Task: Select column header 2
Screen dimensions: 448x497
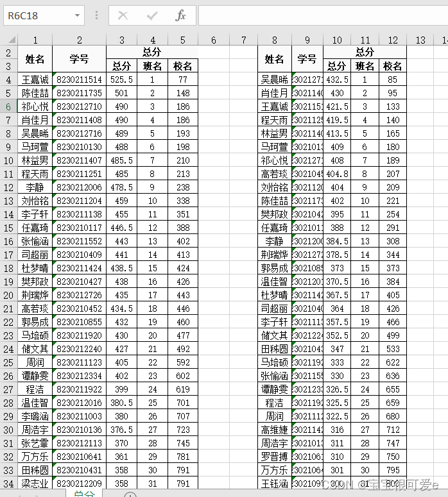Action: pyautogui.click(x=80, y=40)
